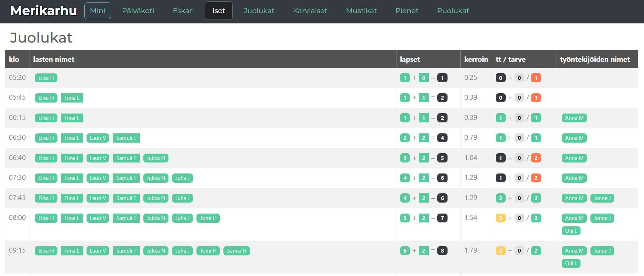
Task: Select the Isot tab
Action: tap(218, 11)
